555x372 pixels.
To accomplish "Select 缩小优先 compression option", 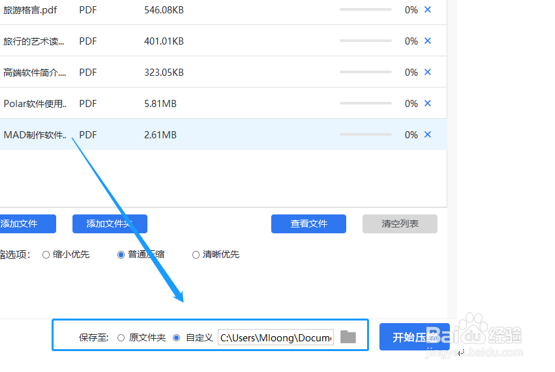I will pyautogui.click(x=46, y=254).
